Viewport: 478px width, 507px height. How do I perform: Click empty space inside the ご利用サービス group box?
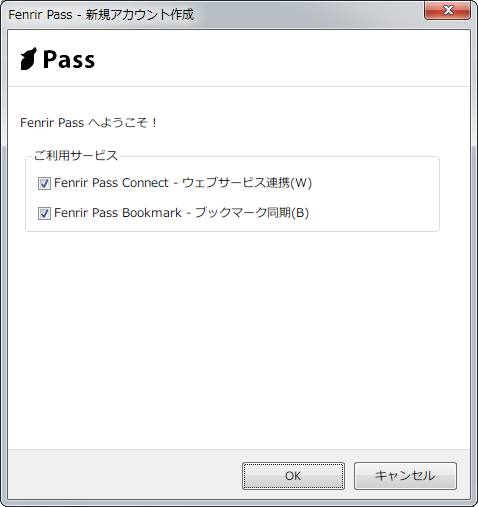coord(373,198)
